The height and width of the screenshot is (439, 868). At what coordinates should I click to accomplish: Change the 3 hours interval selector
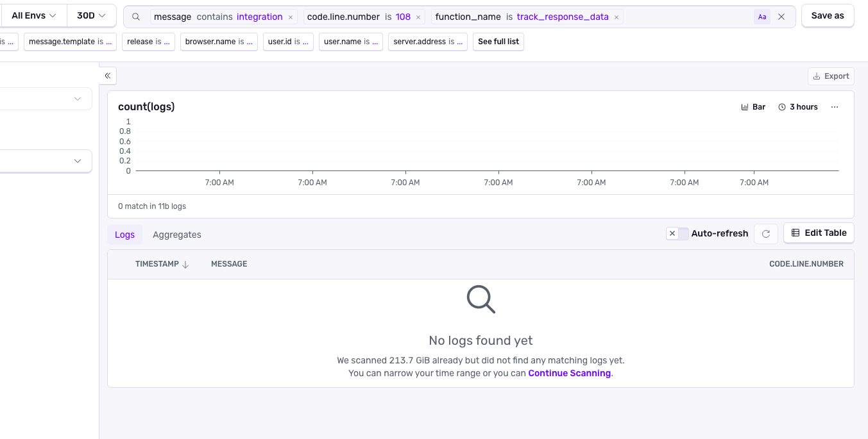tap(798, 107)
